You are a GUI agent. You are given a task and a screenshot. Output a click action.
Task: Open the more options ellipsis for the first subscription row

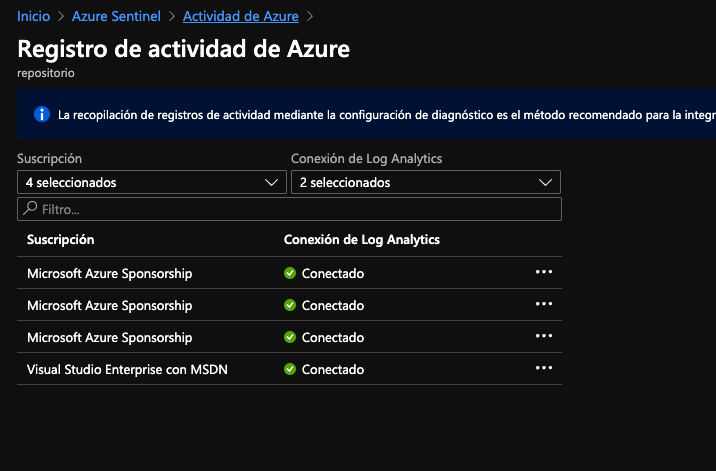coord(544,272)
